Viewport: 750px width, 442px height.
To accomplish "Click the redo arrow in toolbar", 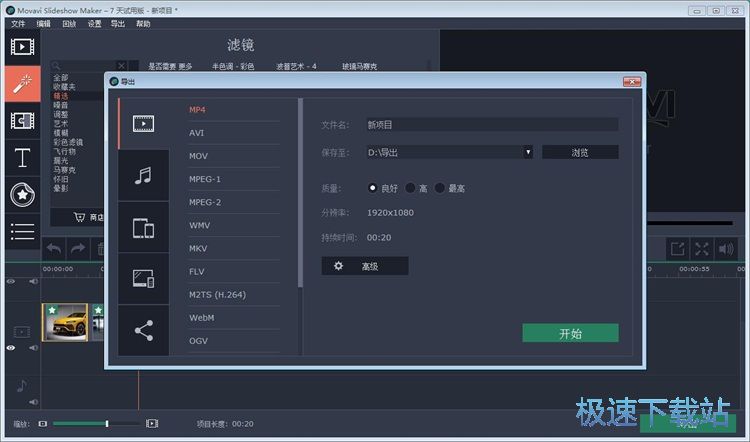I will pos(78,249).
